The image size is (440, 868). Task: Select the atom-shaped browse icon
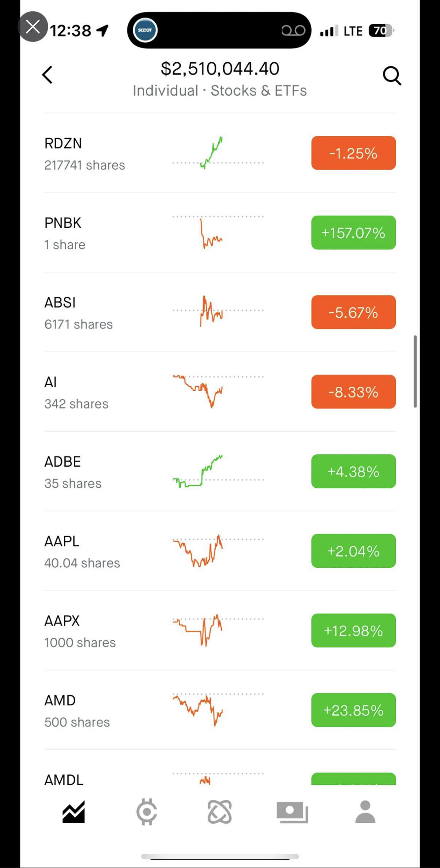220,812
